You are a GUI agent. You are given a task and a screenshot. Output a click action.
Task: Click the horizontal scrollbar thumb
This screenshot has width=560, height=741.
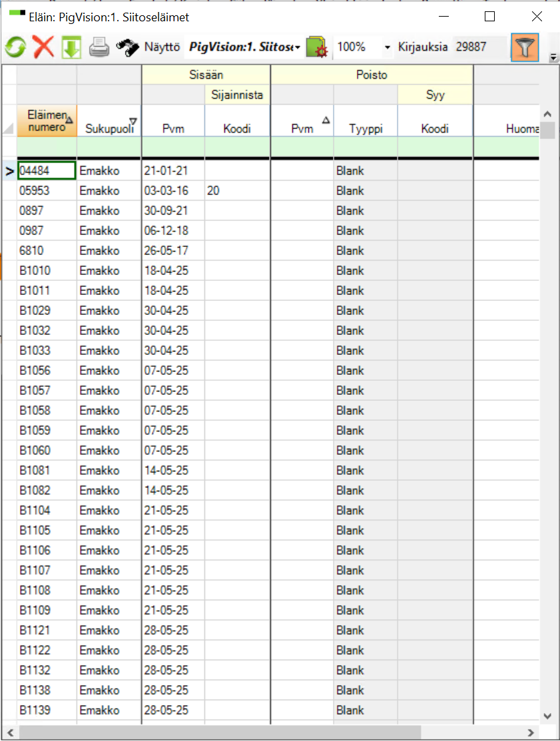click(220, 732)
